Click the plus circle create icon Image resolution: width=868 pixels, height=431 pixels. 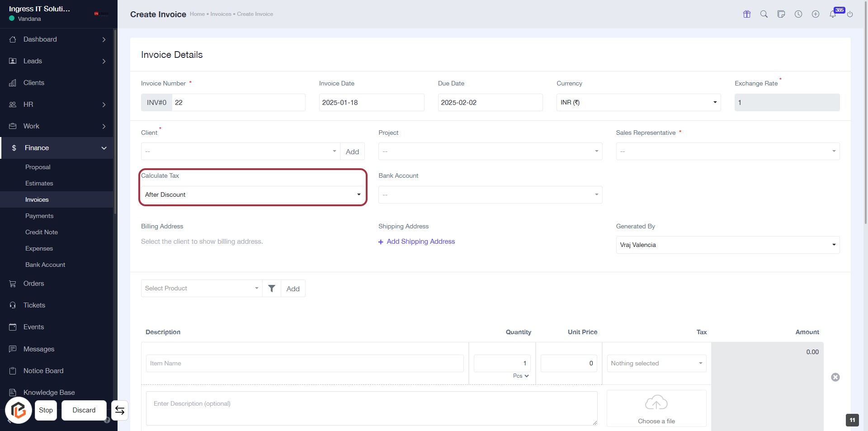click(816, 14)
